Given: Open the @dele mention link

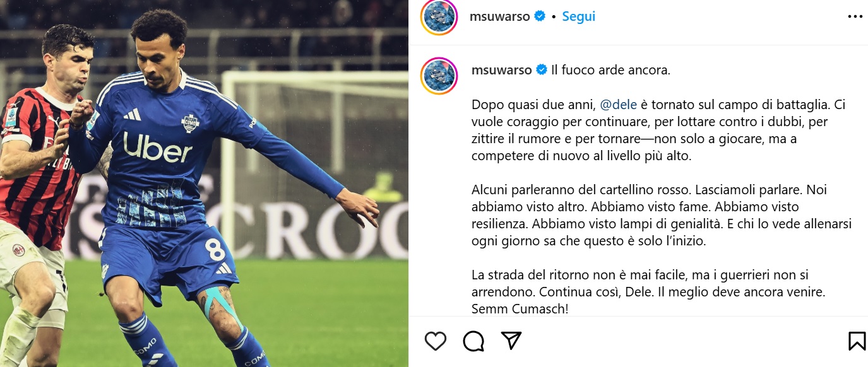Looking at the screenshot, I should point(618,105).
